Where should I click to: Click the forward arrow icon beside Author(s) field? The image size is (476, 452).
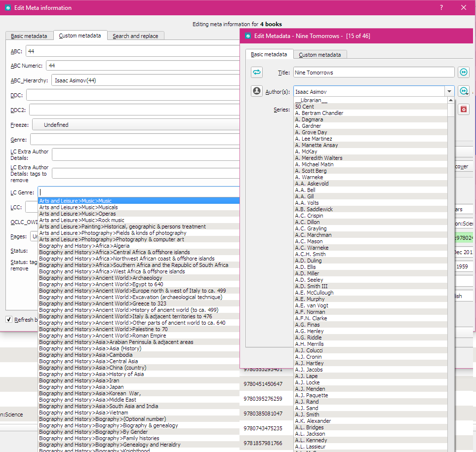463,91
